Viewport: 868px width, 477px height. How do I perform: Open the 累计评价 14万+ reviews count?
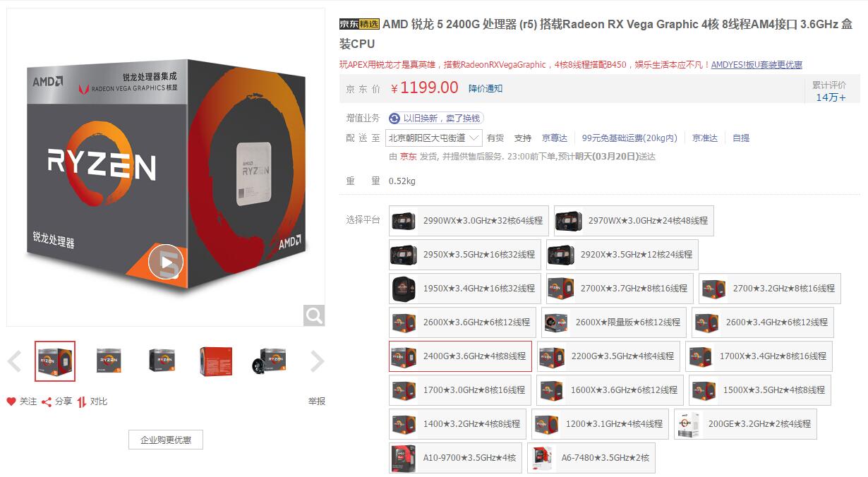[x=831, y=91]
